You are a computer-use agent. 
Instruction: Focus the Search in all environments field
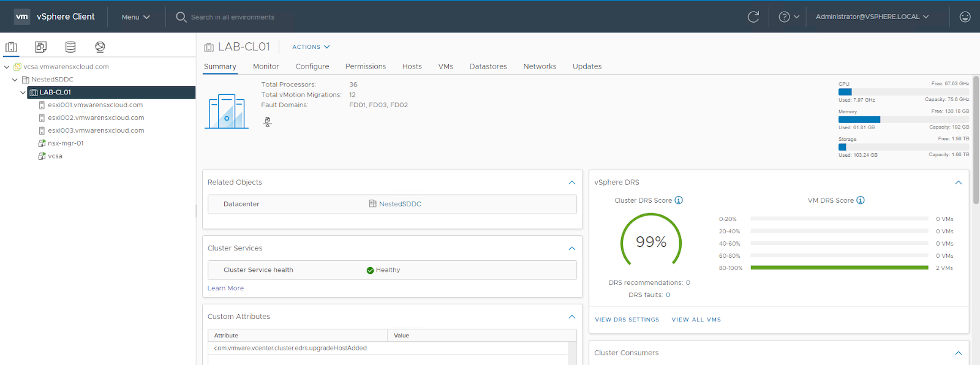(x=233, y=17)
